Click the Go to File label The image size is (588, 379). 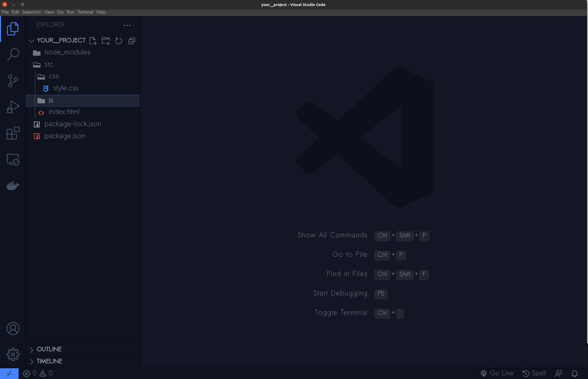click(x=350, y=254)
